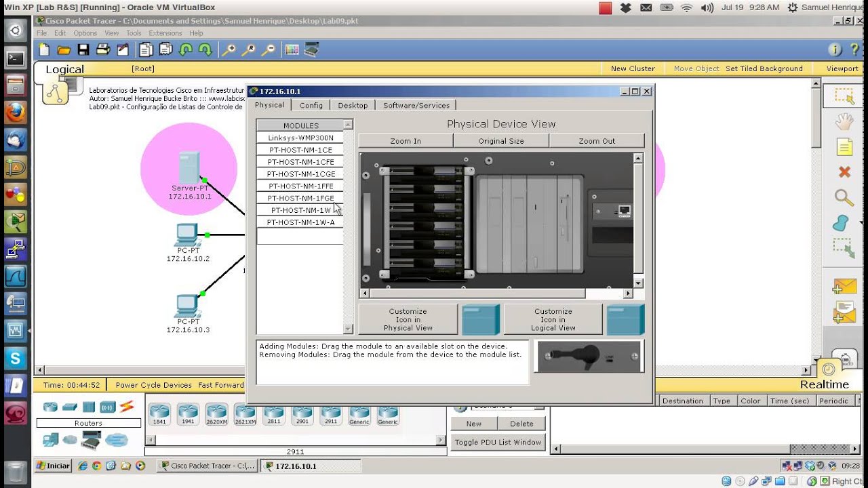The image size is (868, 488).
Task: Open the Drawing Palette icon
Action: click(292, 49)
